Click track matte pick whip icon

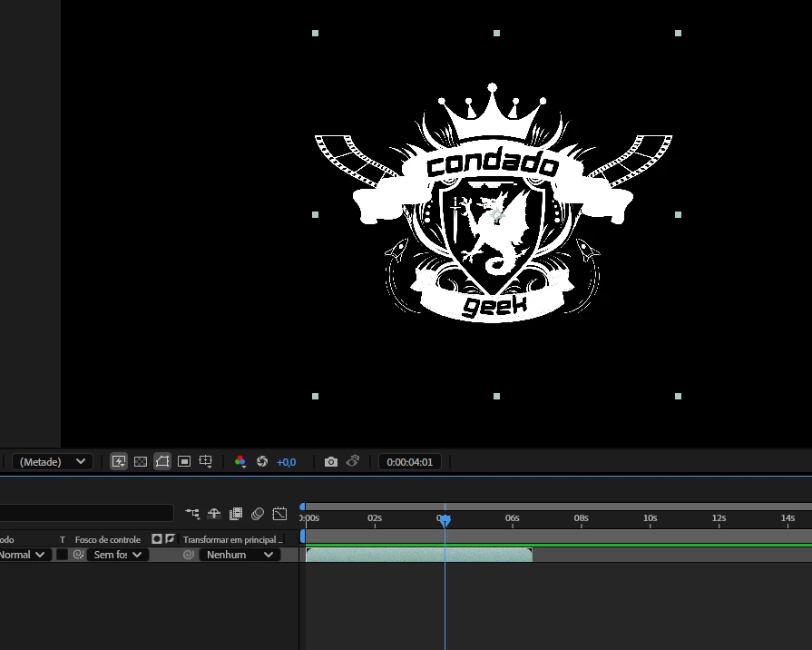(78, 555)
